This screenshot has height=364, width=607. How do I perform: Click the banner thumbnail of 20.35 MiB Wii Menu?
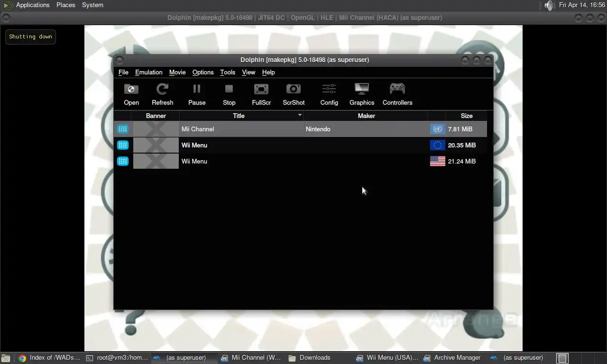click(156, 145)
